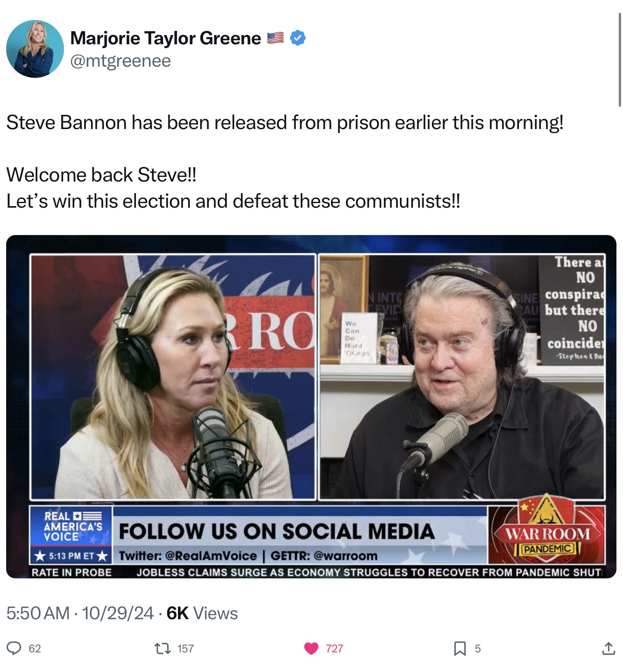
Task: Open the @mtgreenee handle link
Action: point(121,60)
